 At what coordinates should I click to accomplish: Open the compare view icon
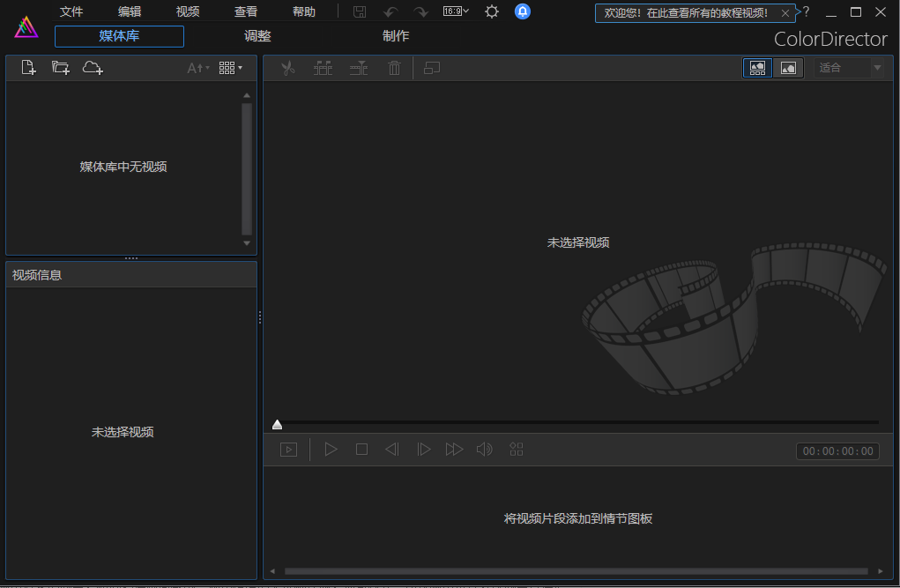pyautogui.click(x=431, y=67)
